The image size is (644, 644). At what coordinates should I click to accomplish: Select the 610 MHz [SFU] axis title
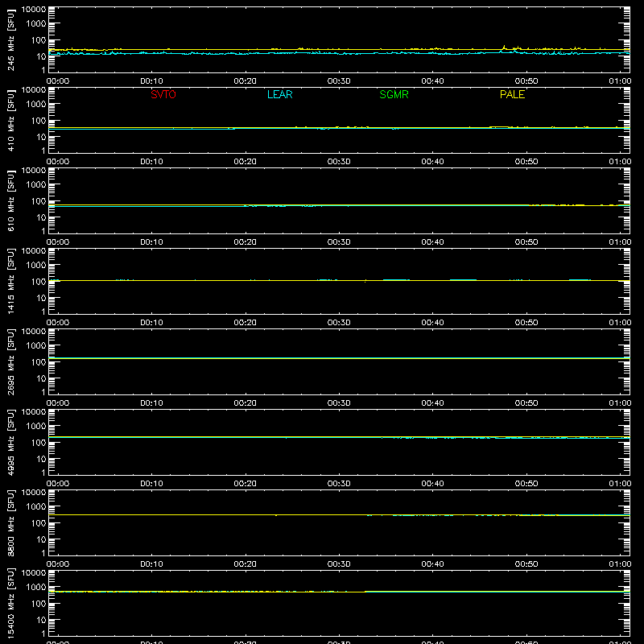(11, 200)
